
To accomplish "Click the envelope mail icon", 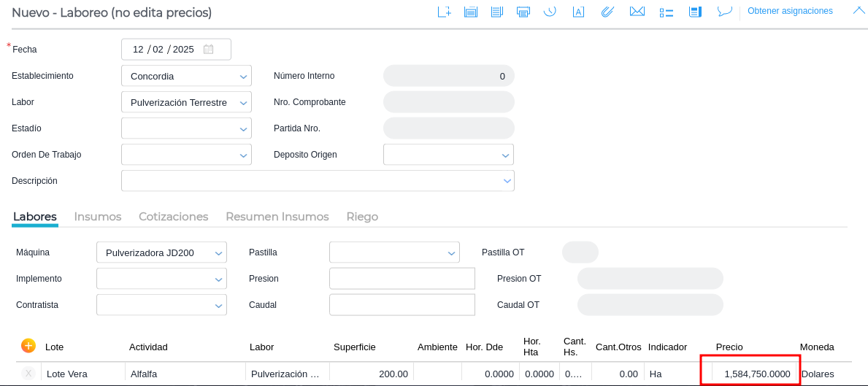I will (x=637, y=12).
